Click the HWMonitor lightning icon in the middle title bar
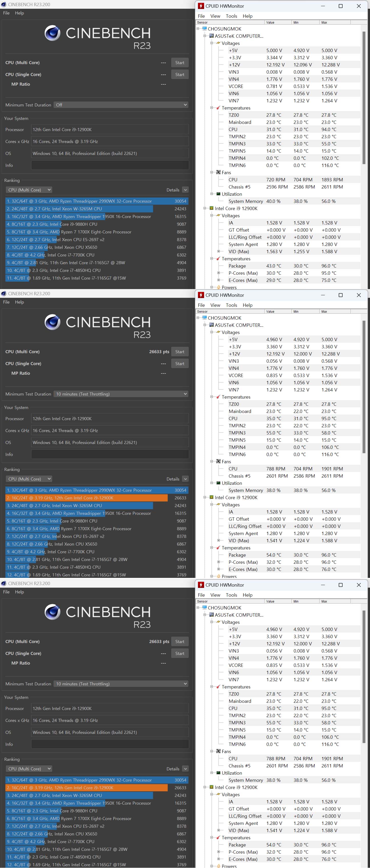 pyautogui.click(x=201, y=295)
